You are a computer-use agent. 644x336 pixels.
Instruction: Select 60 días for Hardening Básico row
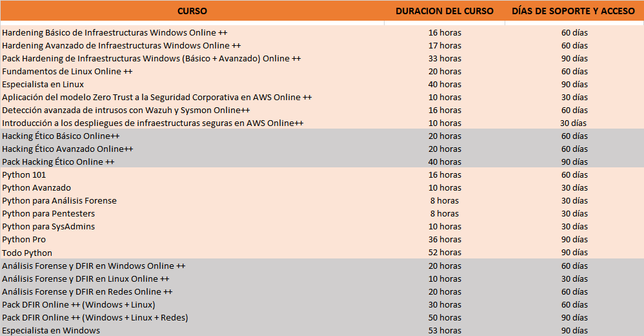click(x=574, y=32)
